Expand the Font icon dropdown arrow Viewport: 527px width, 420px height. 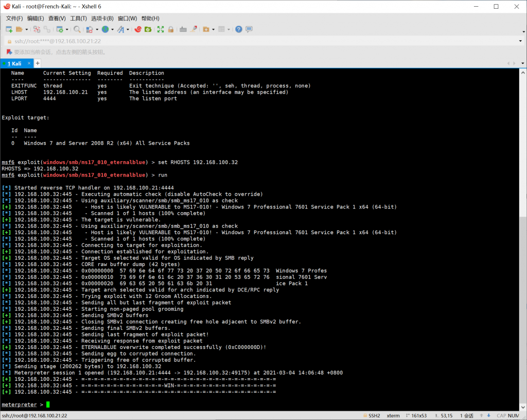pos(128,29)
